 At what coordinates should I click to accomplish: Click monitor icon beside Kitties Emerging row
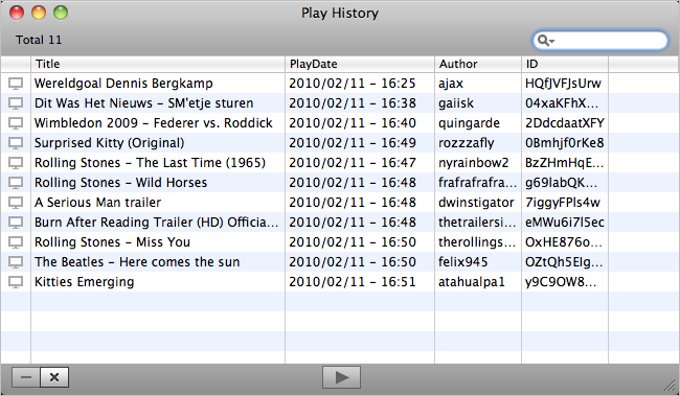[x=16, y=282]
